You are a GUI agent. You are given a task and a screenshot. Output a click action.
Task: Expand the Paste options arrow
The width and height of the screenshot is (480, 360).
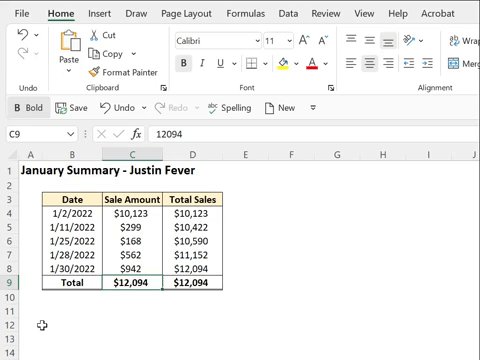point(69,70)
